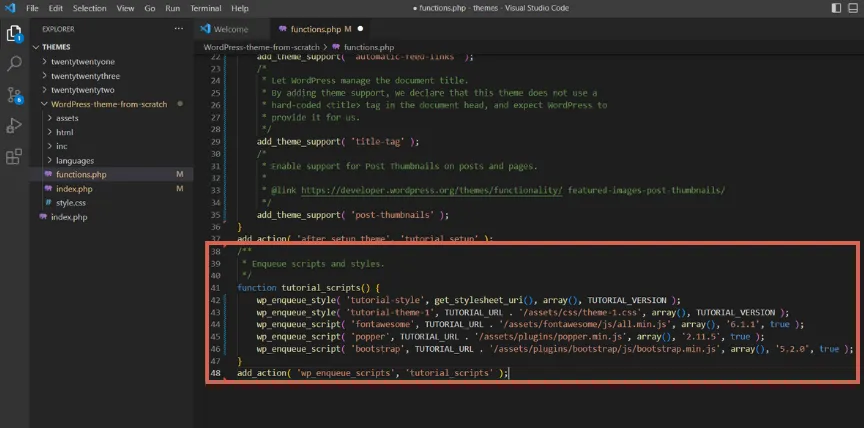Image resolution: width=864 pixels, height=428 pixels.
Task: Click get_stylesheet_uri() call on line 42
Action: (x=484, y=300)
